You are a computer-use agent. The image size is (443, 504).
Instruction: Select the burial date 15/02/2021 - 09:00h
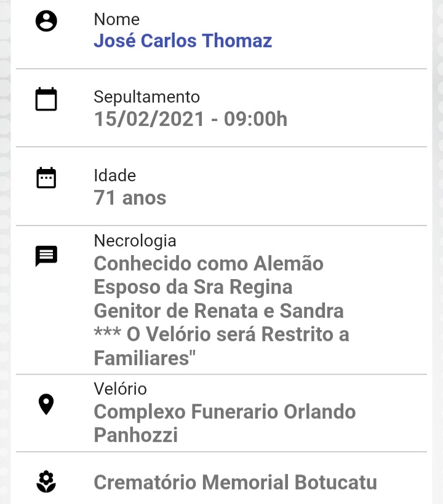point(191,119)
